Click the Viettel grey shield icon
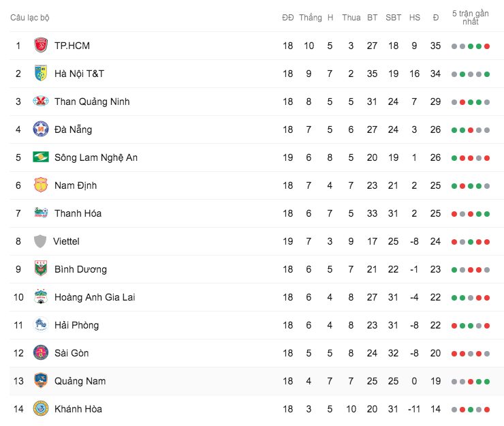Viewport: 504px width, 426px height. 40,241
